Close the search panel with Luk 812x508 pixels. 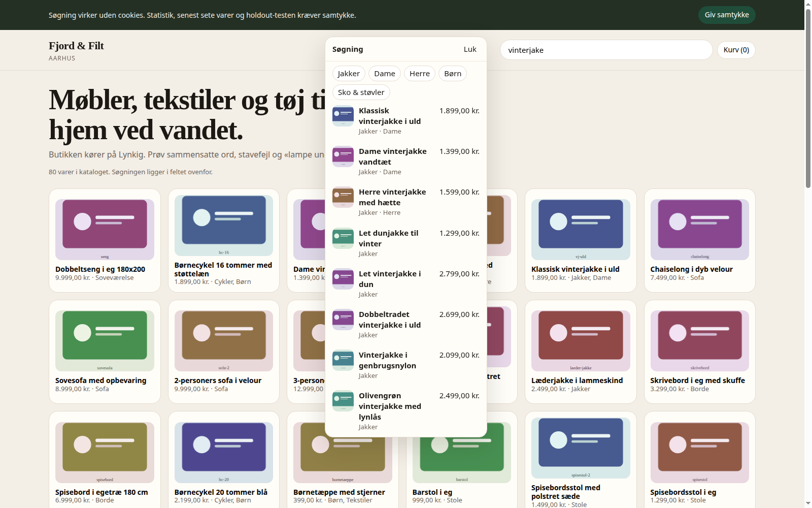[470, 49]
